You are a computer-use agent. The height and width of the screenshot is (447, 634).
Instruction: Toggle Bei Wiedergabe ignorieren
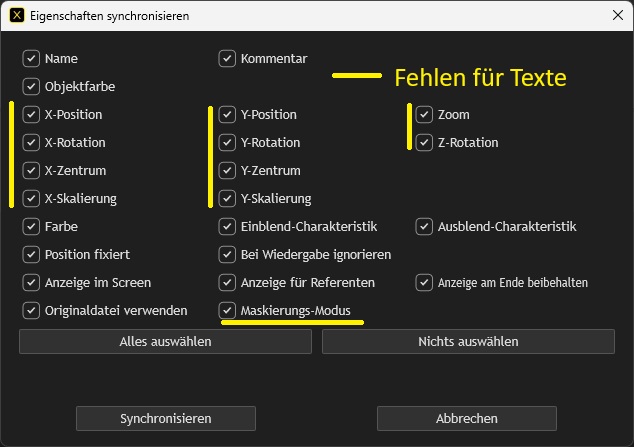(227, 255)
